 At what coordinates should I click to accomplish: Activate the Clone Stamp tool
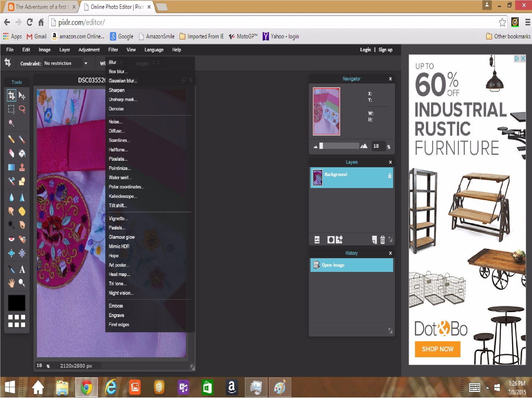pyautogui.click(x=22, y=167)
